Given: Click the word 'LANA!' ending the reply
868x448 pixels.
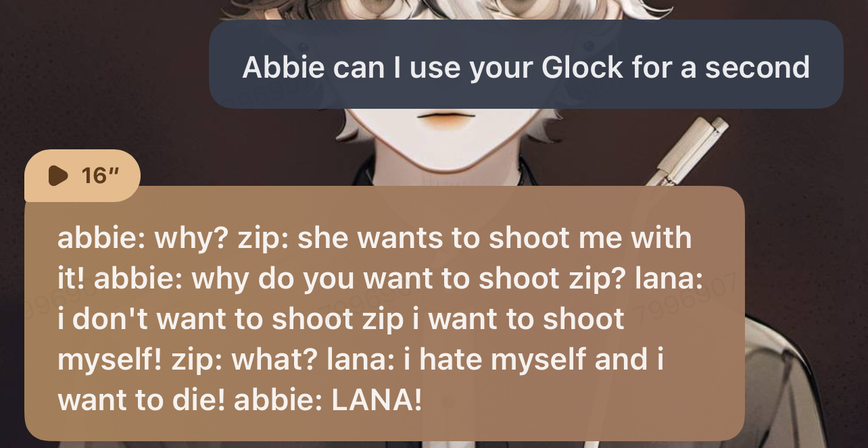Looking at the screenshot, I should pos(377,400).
